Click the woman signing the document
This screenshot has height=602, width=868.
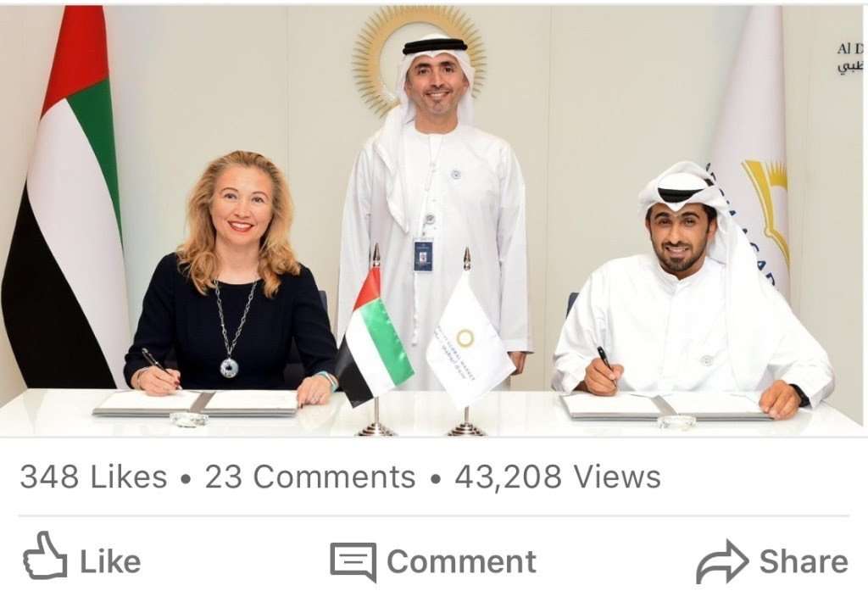point(231,277)
